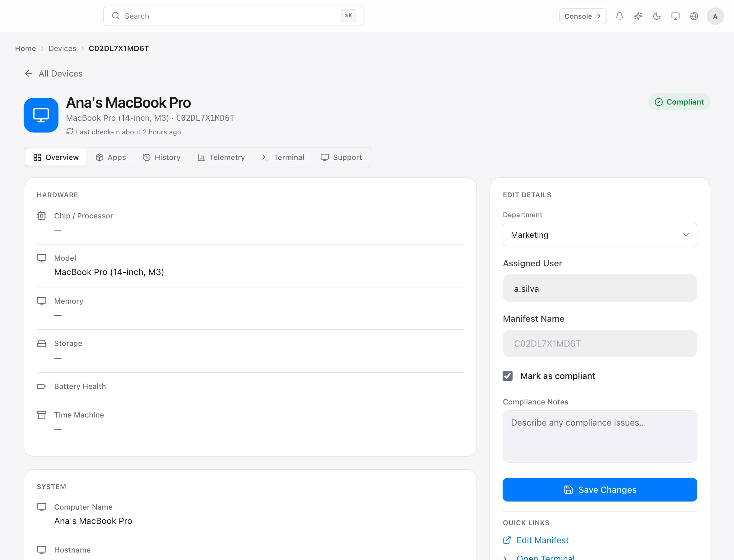This screenshot has height=560, width=734.
Task: Toggle the Mark as compliant checkbox
Action: [508, 376]
